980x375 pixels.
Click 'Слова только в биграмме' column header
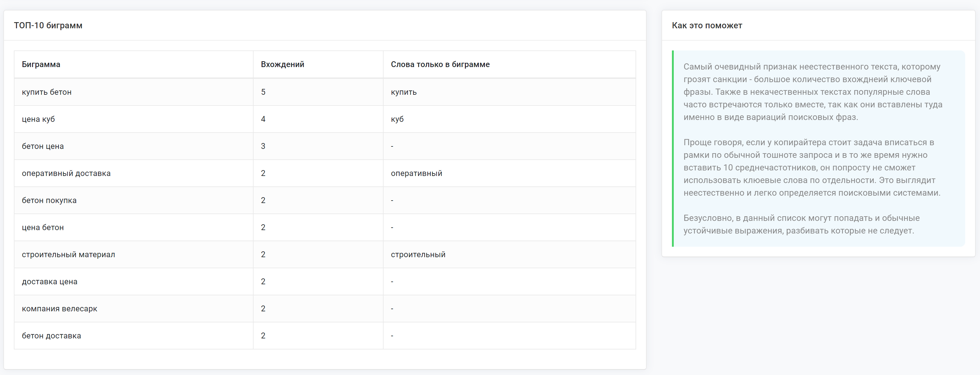[440, 65]
